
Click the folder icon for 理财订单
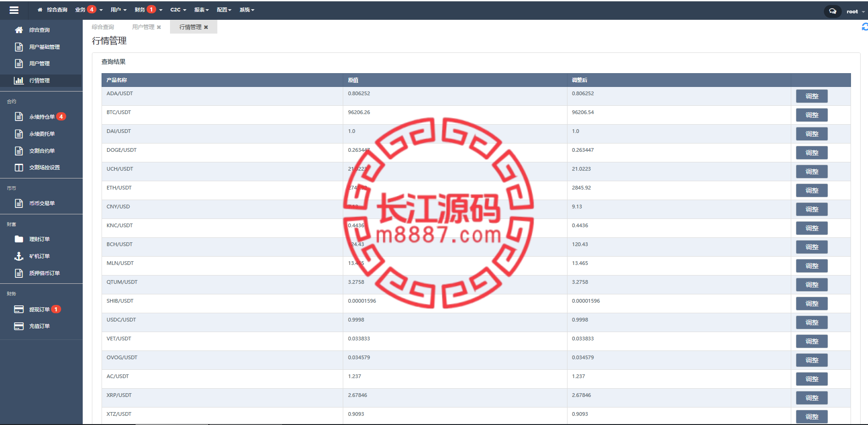(19, 239)
